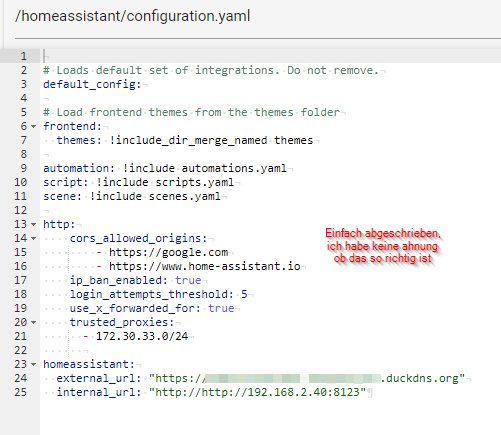This screenshot has width=501, height=435.
Task: Click the 172.30.33.0/24 proxy entry
Action: tap(142, 336)
